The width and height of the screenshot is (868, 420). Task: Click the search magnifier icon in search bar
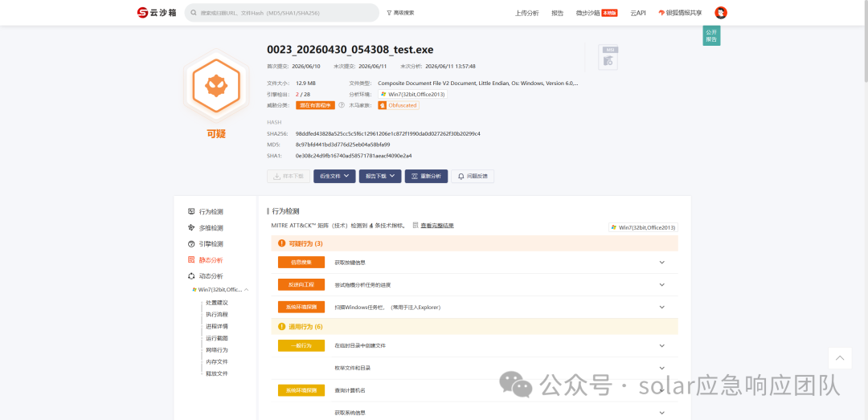pyautogui.click(x=194, y=13)
